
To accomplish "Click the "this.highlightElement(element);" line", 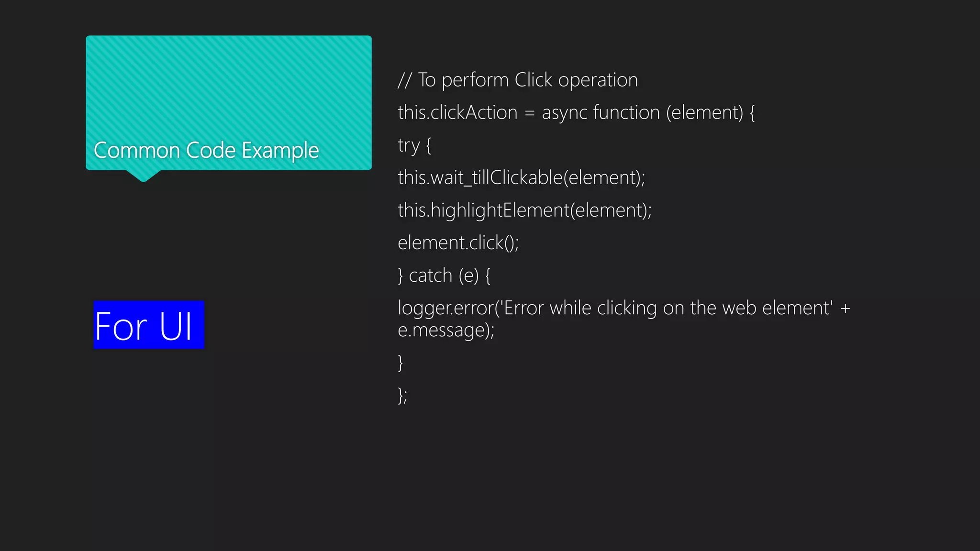I will click(524, 210).
